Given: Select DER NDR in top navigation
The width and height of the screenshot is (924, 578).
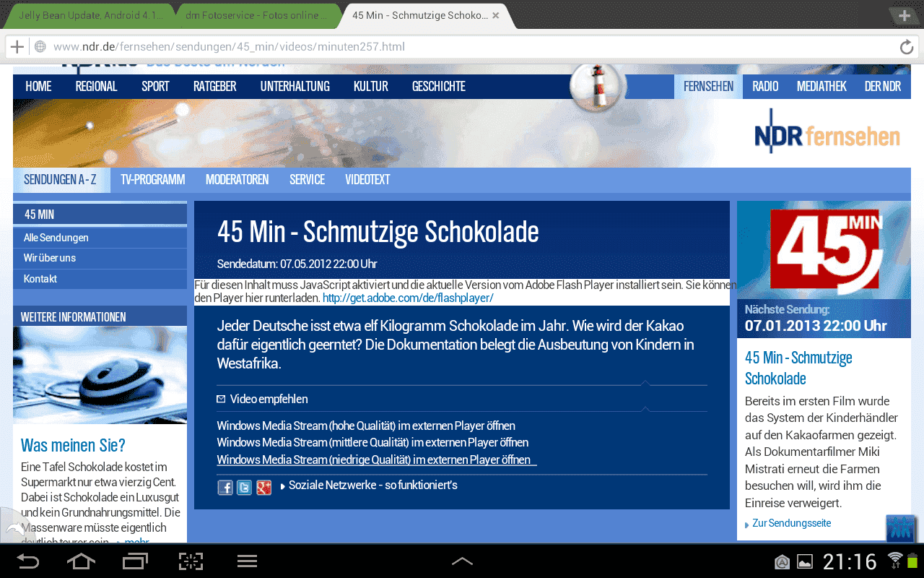Looking at the screenshot, I should (x=883, y=86).
